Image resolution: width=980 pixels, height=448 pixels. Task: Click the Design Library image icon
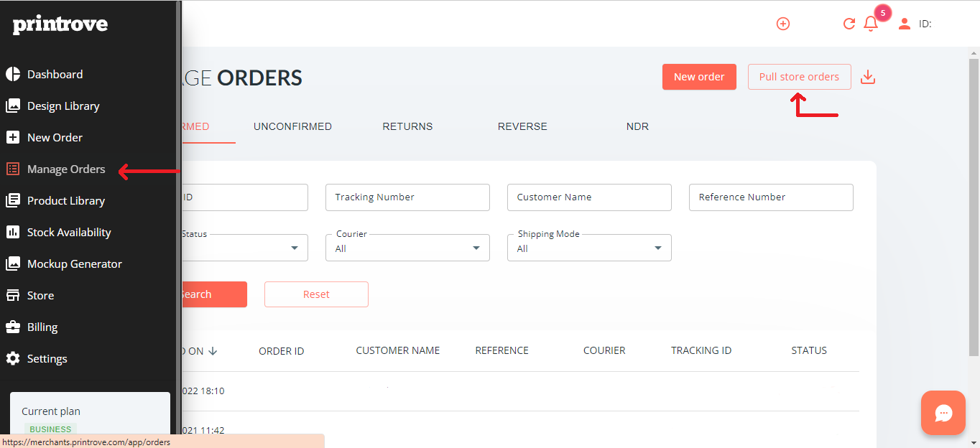[13, 106]
